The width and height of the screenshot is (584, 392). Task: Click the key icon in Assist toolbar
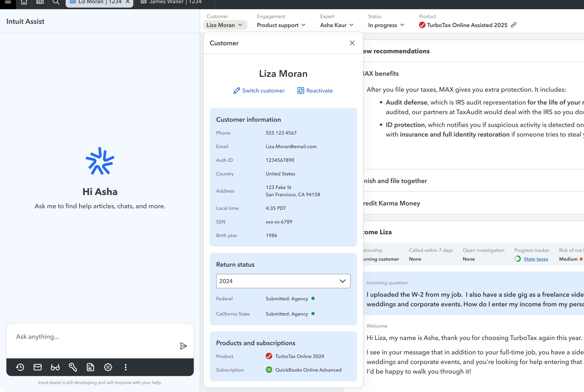pos(73,367)
